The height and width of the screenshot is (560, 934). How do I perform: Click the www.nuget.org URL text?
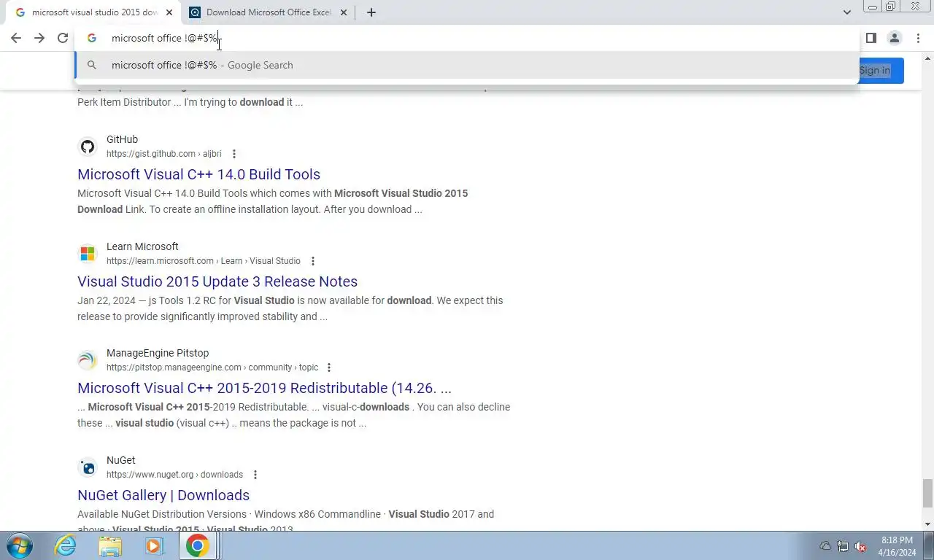[174, 475]
